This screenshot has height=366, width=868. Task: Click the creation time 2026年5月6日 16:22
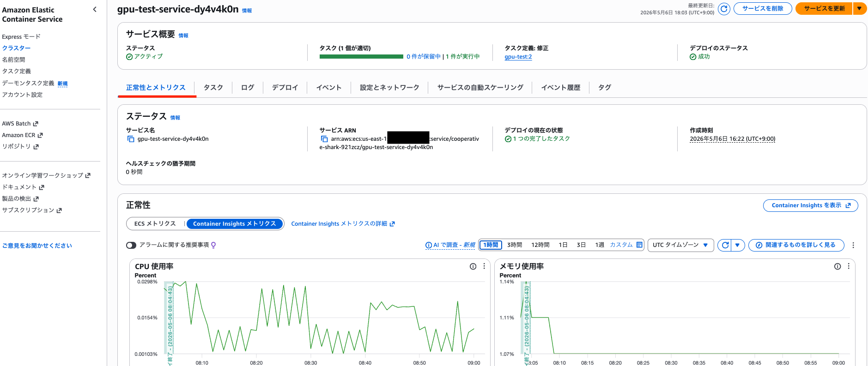732,138
